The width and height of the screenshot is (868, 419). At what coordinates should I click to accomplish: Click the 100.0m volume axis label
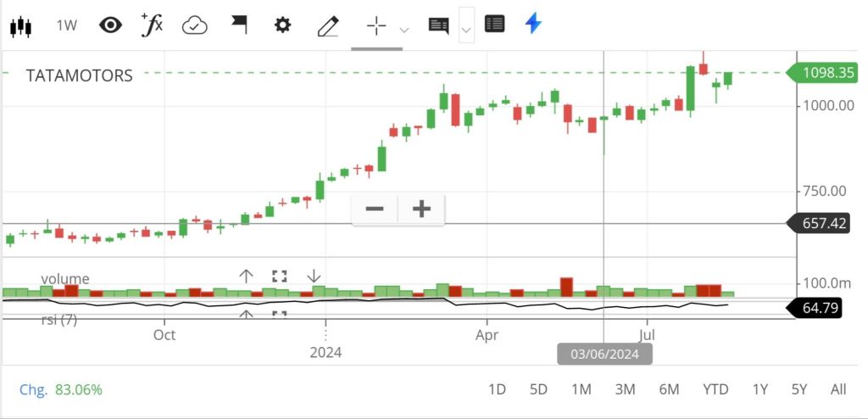[x=826, y=283]
